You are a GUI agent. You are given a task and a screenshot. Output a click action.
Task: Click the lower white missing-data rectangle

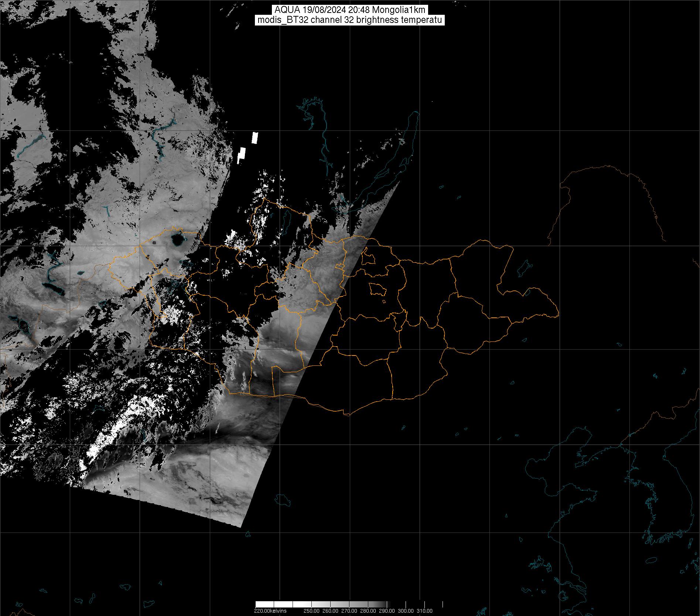[x=241, y=154]
